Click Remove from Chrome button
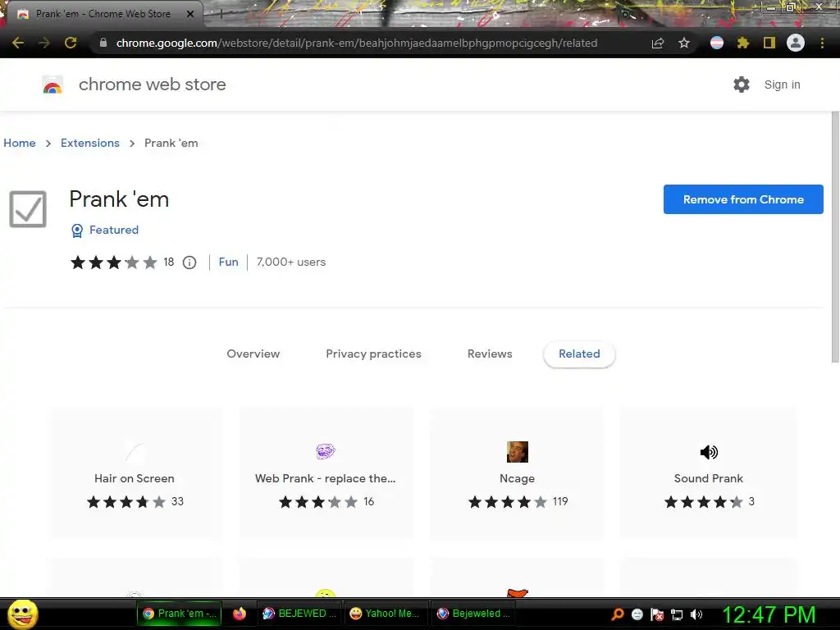Screen dimensions: 840x630 [x=743, y=199]
